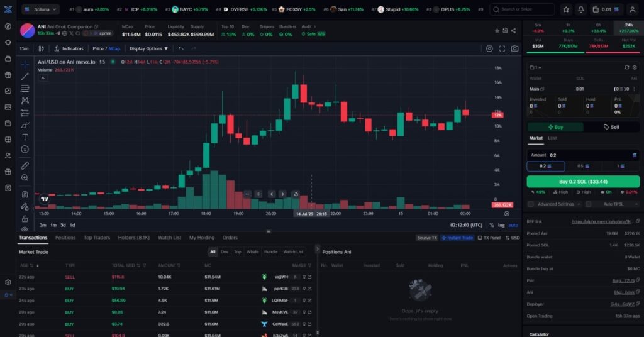644x337 pixels.
Task: Switch to the Limit order tab
Action: (x=552, y=138)
